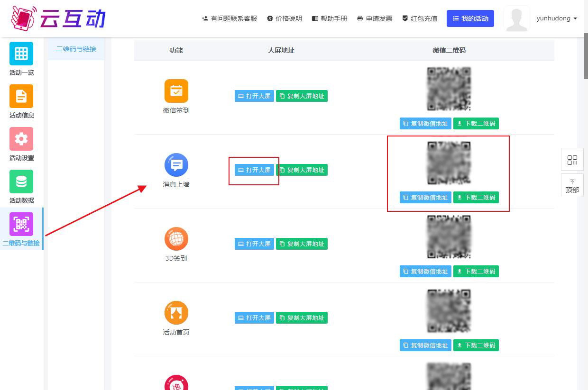Copy WeChat address for 活动首页
This screenshot has width=588, height=390.
click(425, 345)
